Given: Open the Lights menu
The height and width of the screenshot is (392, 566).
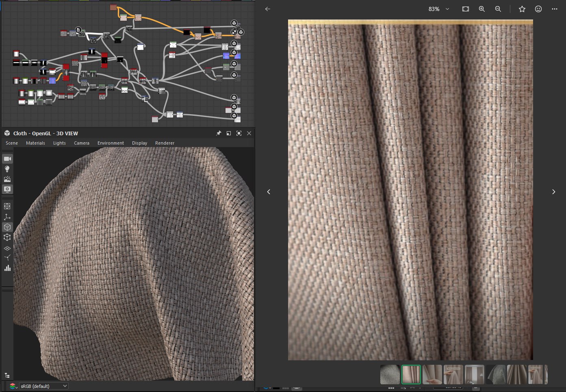Looking at the screenshot, I should click(59, 143).
